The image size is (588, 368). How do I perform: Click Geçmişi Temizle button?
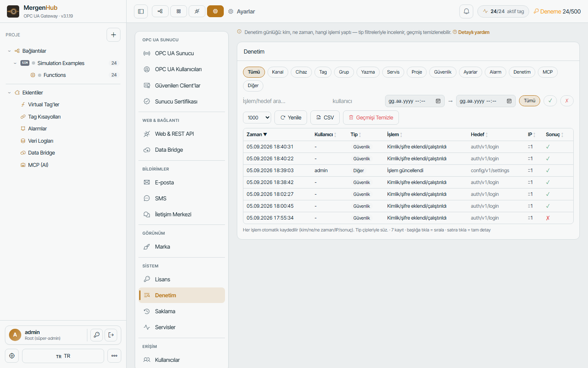(371, 118)
